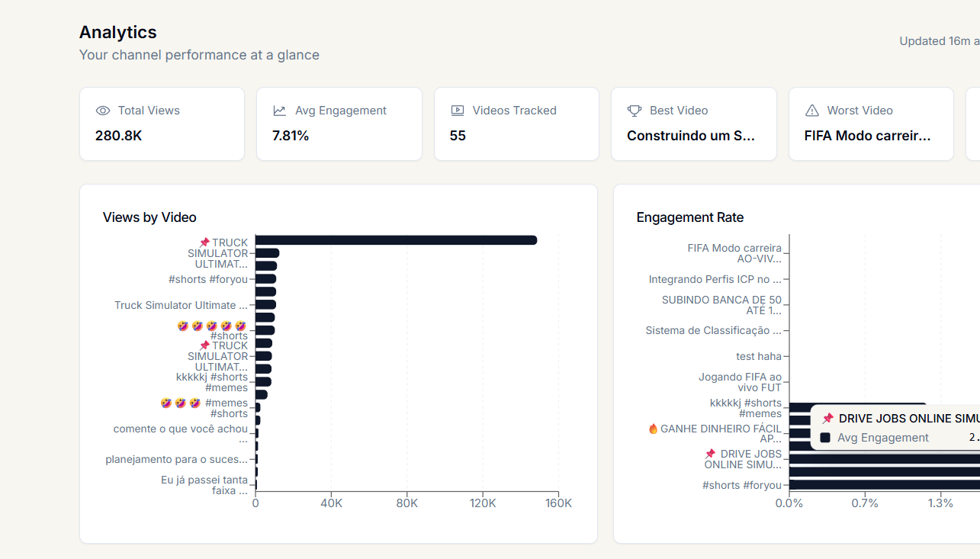Image resolution: width=980 pixels, height=559 pixels.
Task: Click the eye icon in Total Views card
Action: 103,111
